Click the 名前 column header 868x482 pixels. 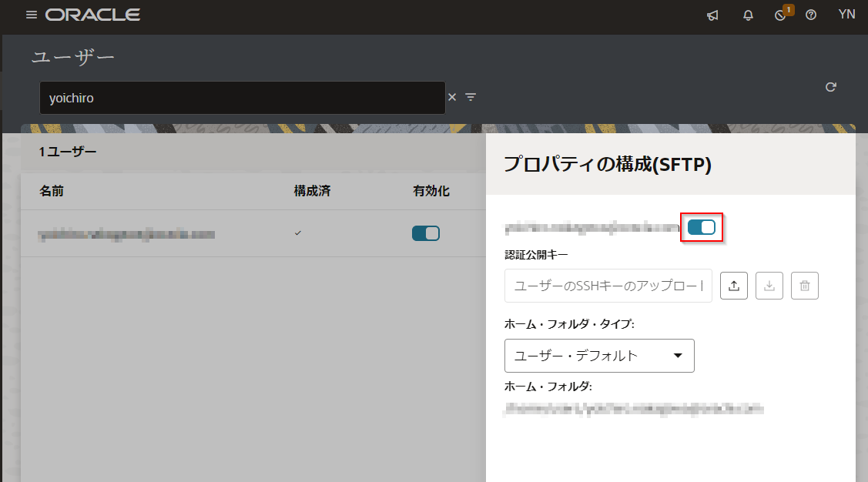tap(52, 191)
